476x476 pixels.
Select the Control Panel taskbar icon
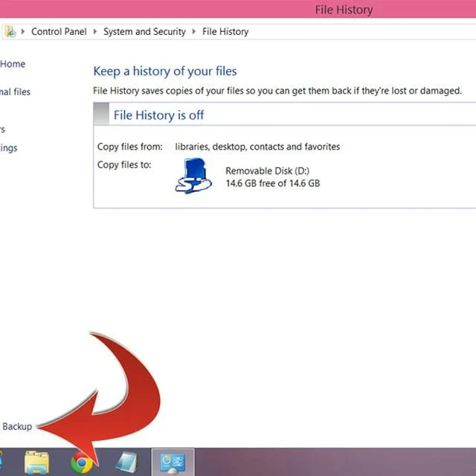(x=173, y=462)
